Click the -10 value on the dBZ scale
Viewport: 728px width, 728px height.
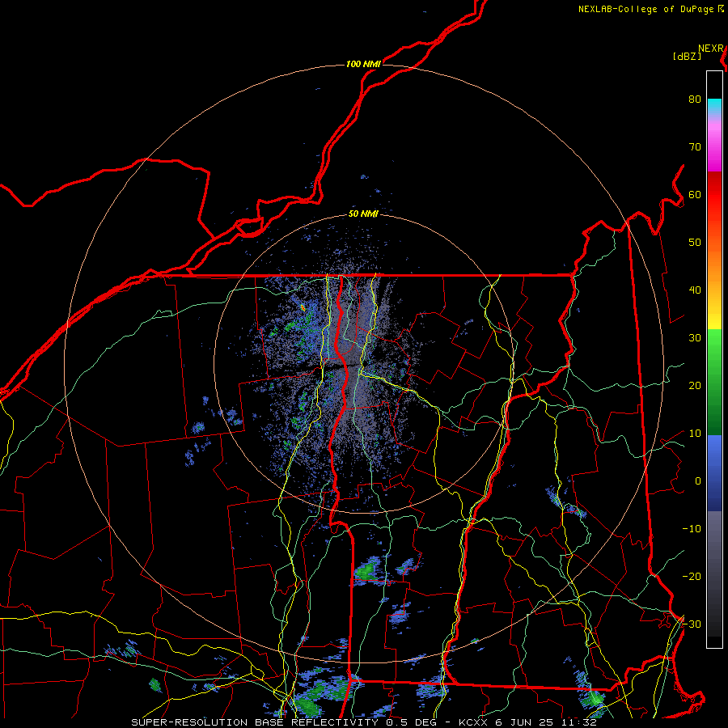tap(692, 529)
